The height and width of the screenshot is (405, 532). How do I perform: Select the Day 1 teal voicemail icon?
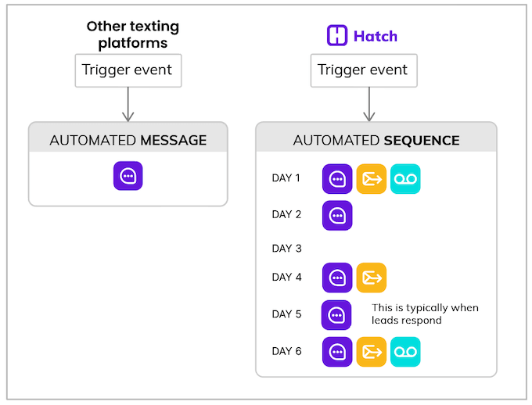405,179
